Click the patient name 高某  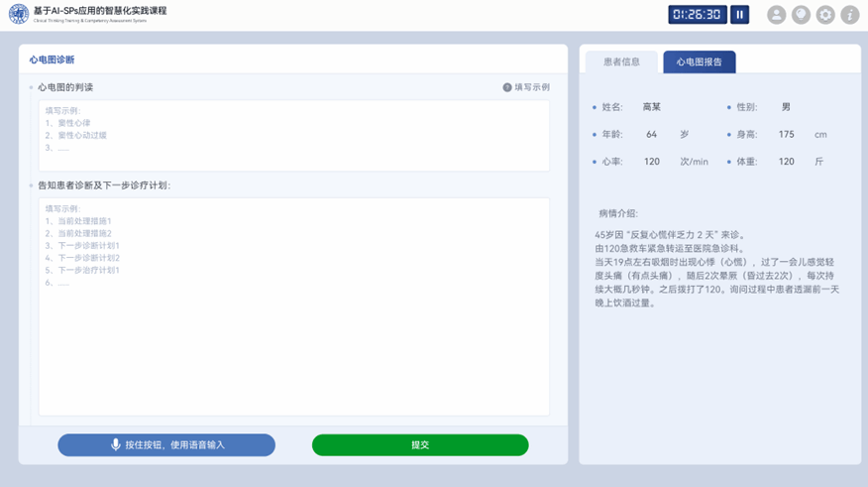pos(652,107)
